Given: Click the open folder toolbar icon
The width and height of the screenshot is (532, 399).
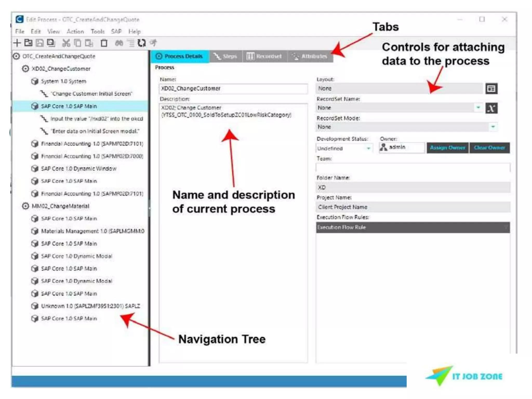Looking at the screenshot, I should [x=28, y=43].
